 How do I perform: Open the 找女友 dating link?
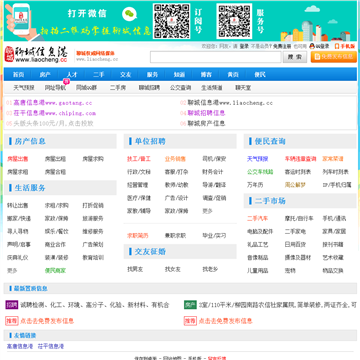pos(173,269)
